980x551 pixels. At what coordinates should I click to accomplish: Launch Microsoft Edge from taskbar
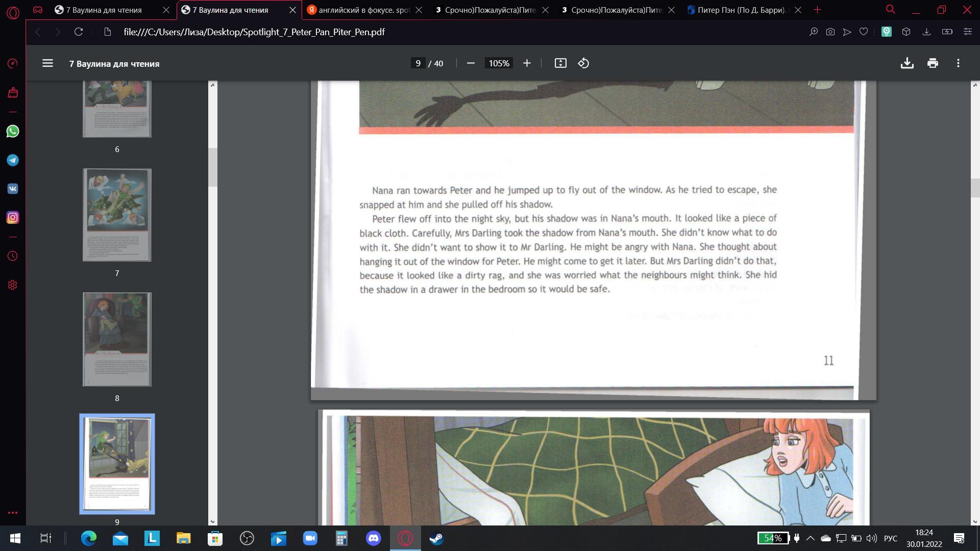pos(89,538)
